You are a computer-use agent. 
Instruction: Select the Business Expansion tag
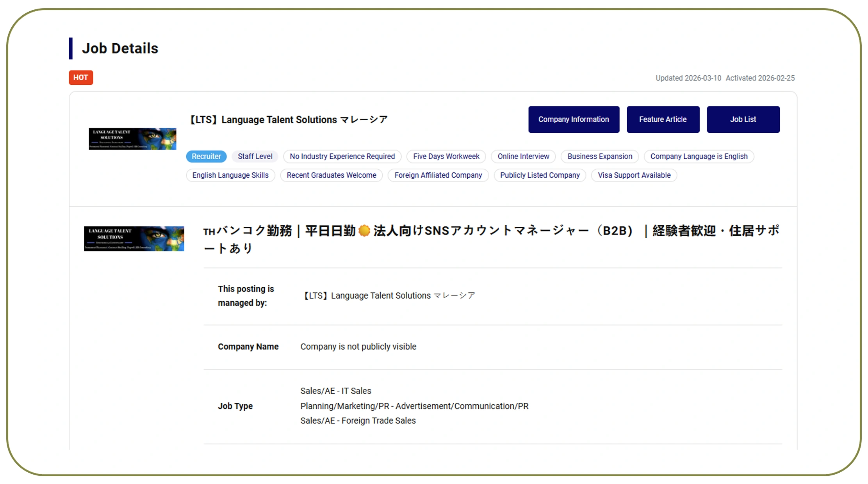(x=599, y=156)
